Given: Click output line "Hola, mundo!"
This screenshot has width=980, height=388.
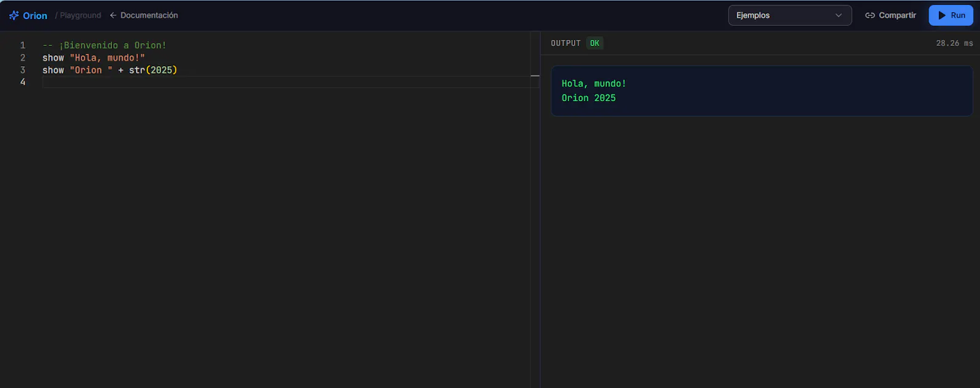Looking at the screenshot, I should click(x=594, y=83).
